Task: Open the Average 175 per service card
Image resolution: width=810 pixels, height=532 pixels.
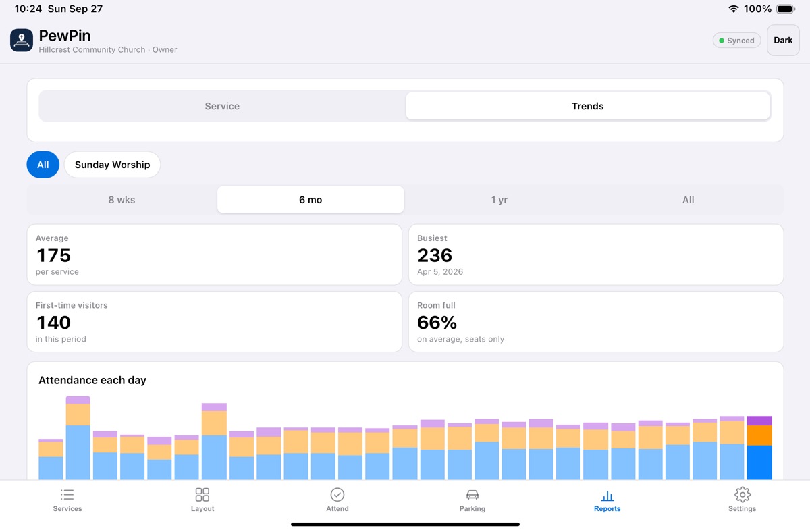Action: 214,255
